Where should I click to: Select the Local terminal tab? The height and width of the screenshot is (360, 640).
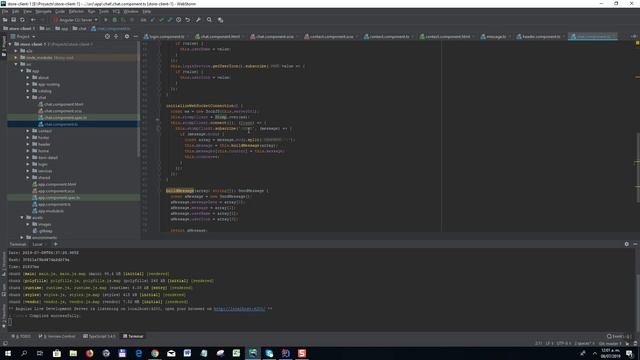(x=38, y=244)
